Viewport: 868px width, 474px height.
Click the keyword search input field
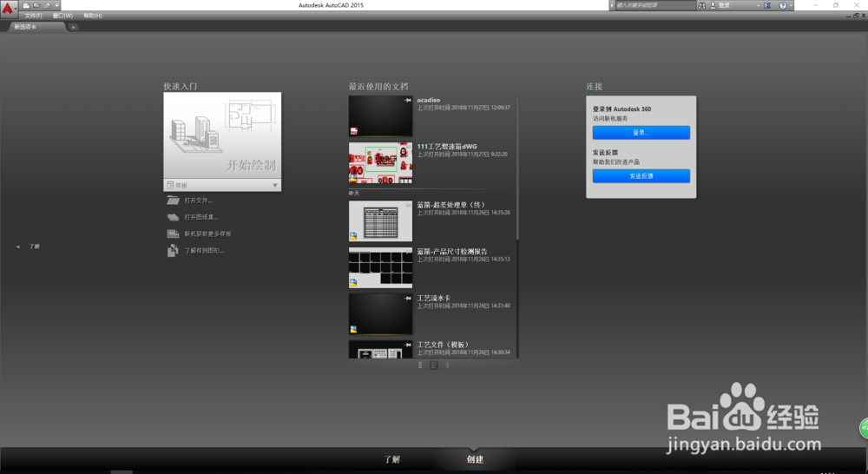655,5
